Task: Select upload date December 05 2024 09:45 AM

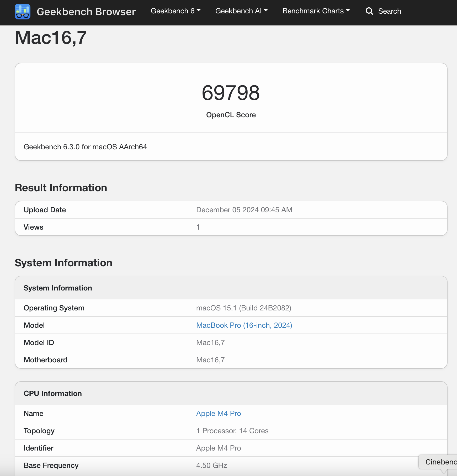Action: (244, 210)
